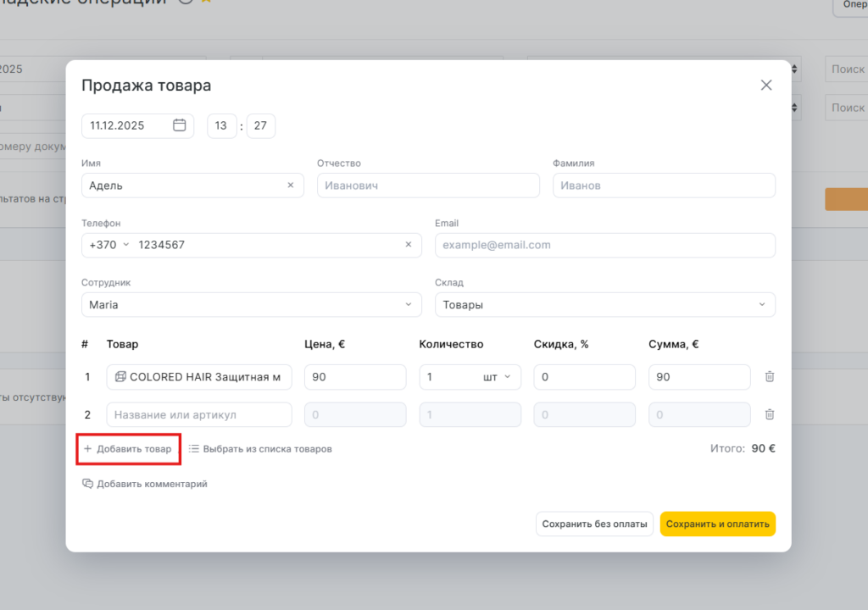Viewport: 868px width, 610px height.
Task: Click the Добавить товар button
Action: pyautogui.click(x=128, y=449)
